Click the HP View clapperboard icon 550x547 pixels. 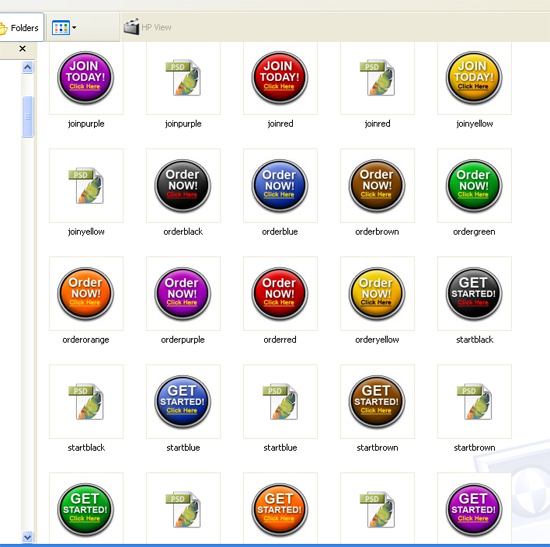click(132, 27)
